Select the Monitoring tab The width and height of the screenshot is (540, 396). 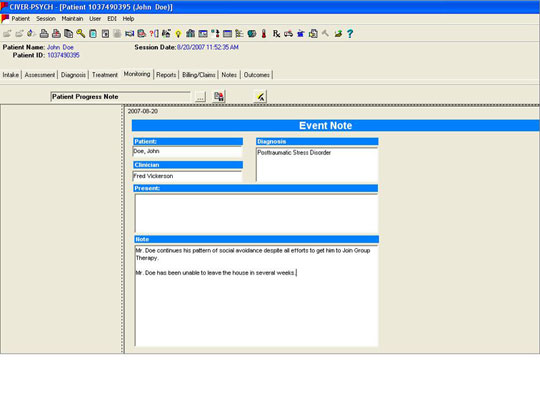pos(137,74)
